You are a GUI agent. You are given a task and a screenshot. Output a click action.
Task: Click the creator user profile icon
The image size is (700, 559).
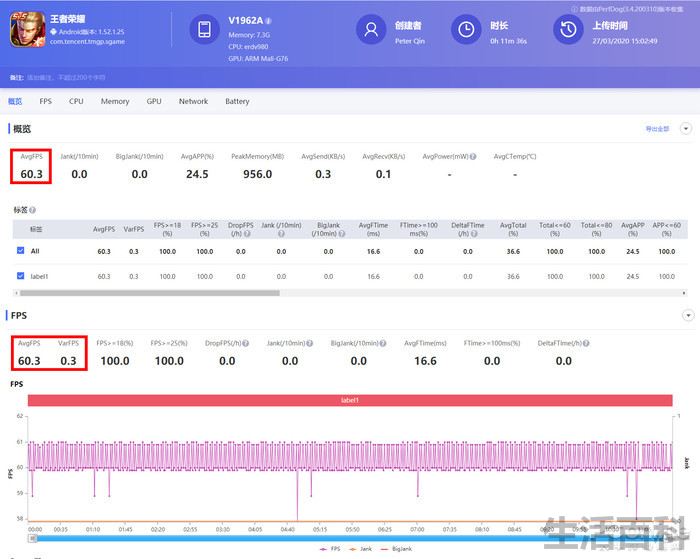click(x=371, y=29)
